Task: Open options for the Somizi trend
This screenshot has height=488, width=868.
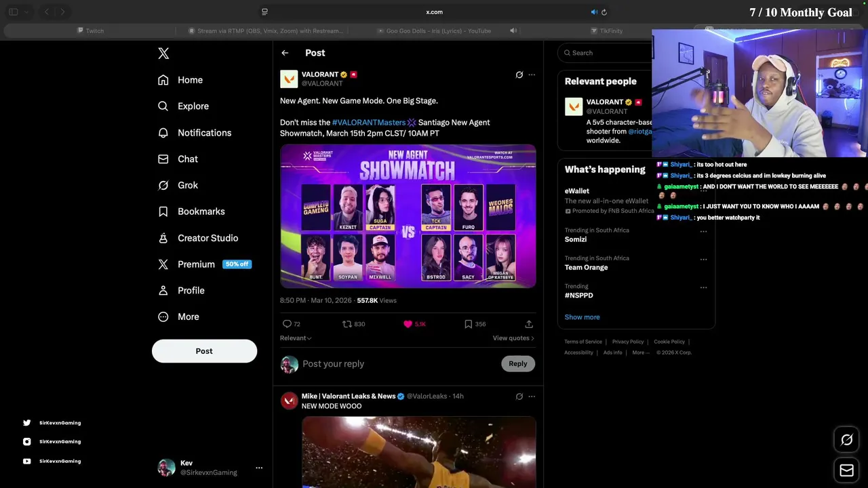Action: coord(703,231)
